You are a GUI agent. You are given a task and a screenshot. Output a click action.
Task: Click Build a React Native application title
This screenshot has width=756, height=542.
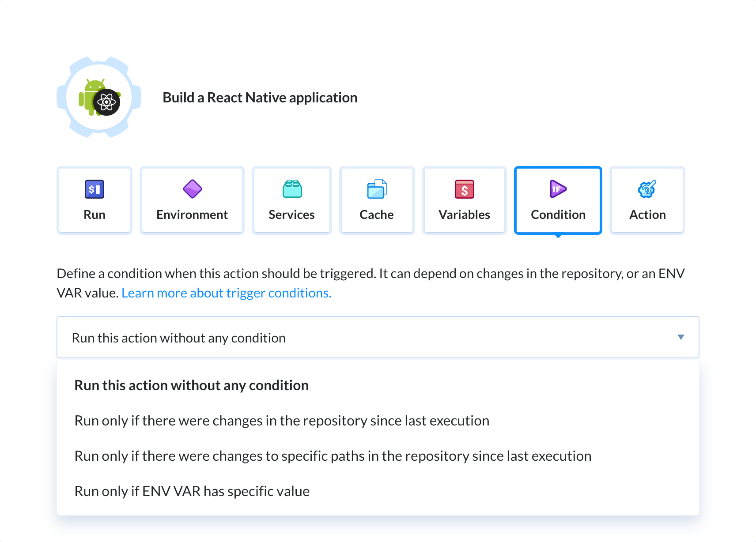point(260,97)
